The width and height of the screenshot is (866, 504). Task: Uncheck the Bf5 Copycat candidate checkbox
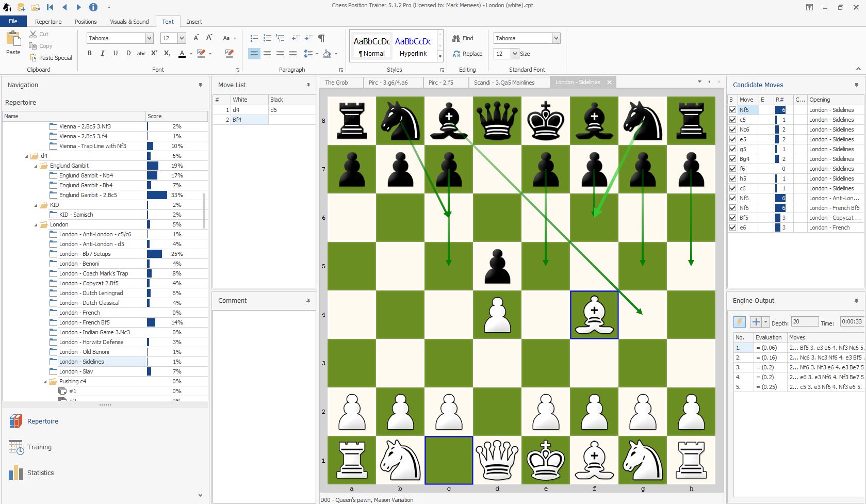(732, 218)
